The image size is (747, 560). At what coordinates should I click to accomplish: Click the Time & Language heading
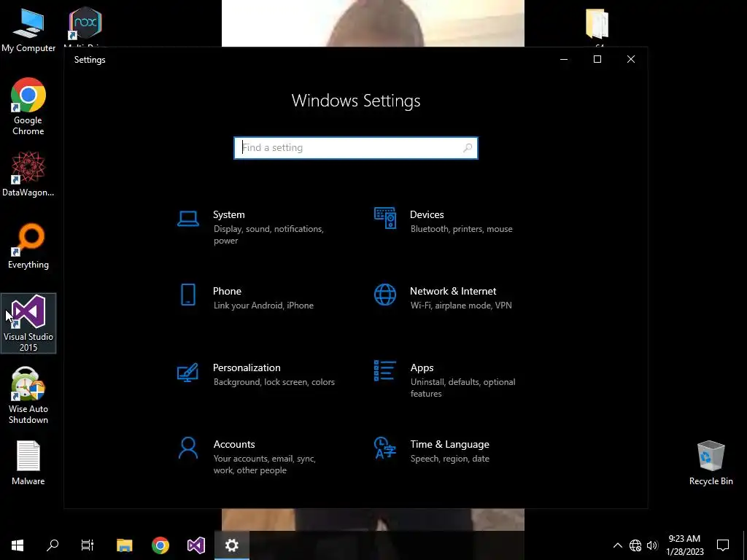(449, 444)
